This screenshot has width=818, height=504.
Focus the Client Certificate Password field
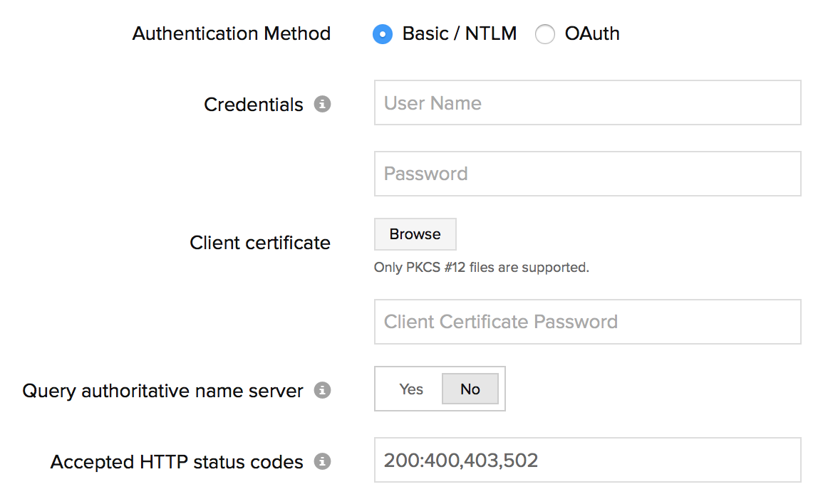pos(587,322)
